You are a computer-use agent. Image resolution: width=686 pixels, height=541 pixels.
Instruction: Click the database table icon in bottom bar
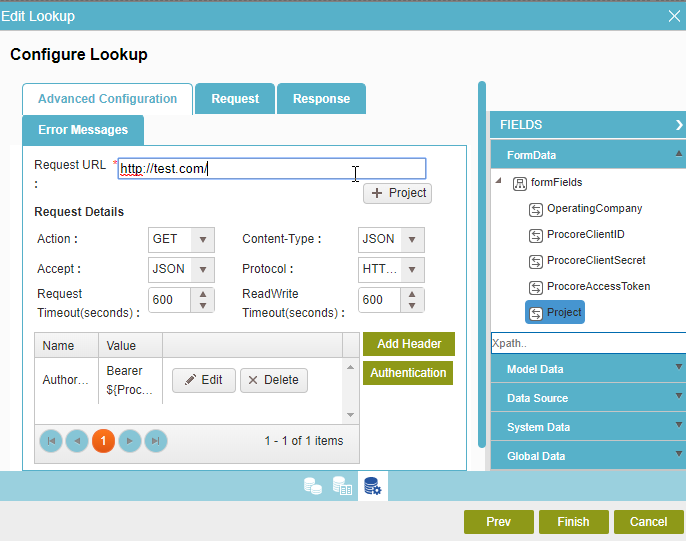[x=342, y=486]
